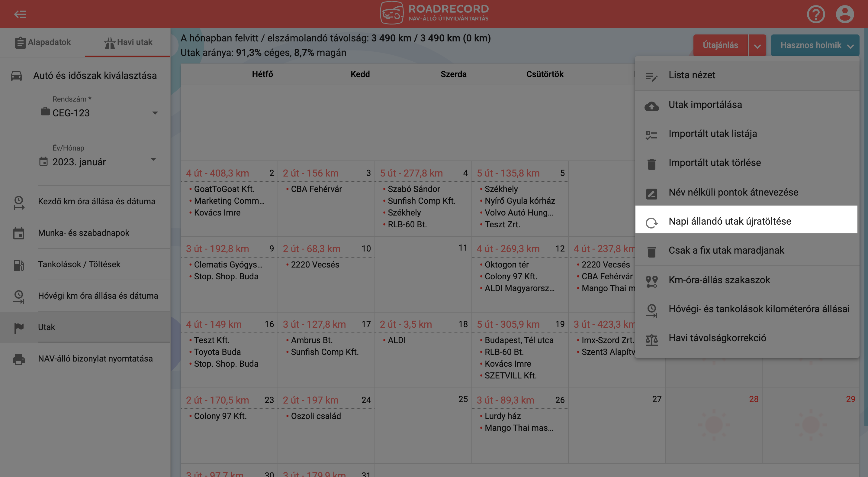Click trash icon beside Csak a fix utak
The image size is (868, 477).
[651, 252]
